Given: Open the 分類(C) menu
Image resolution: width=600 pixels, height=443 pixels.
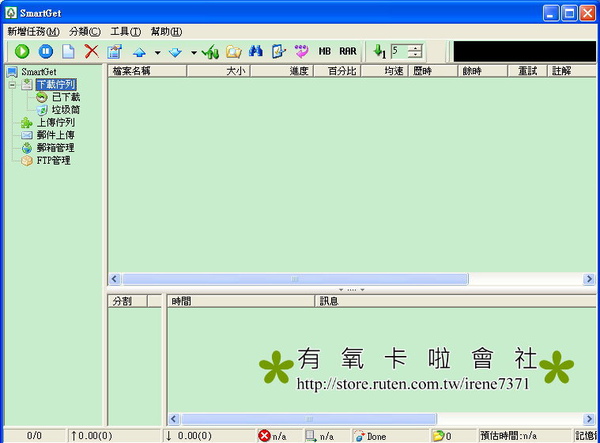Looking at the screenshot, I should [x=85, y=32].
